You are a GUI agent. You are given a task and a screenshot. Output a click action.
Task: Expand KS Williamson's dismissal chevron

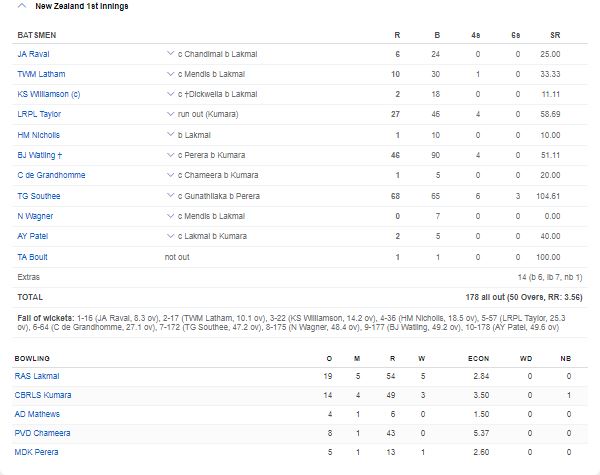click(169, 94)
